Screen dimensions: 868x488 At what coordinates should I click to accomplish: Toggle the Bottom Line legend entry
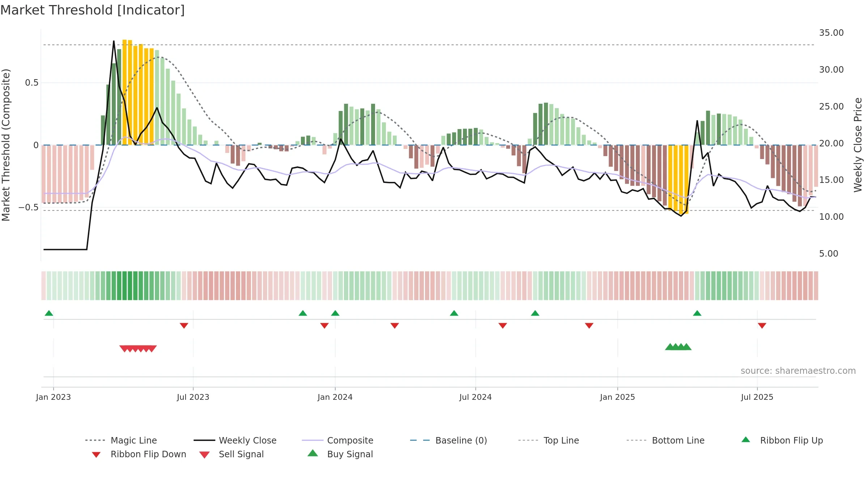click(665, 440)
